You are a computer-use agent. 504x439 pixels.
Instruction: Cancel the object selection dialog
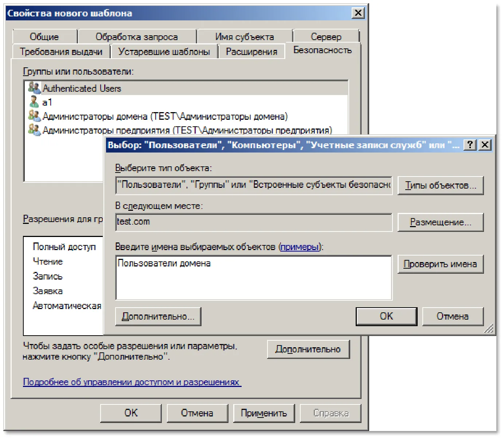tap(453, 316)
